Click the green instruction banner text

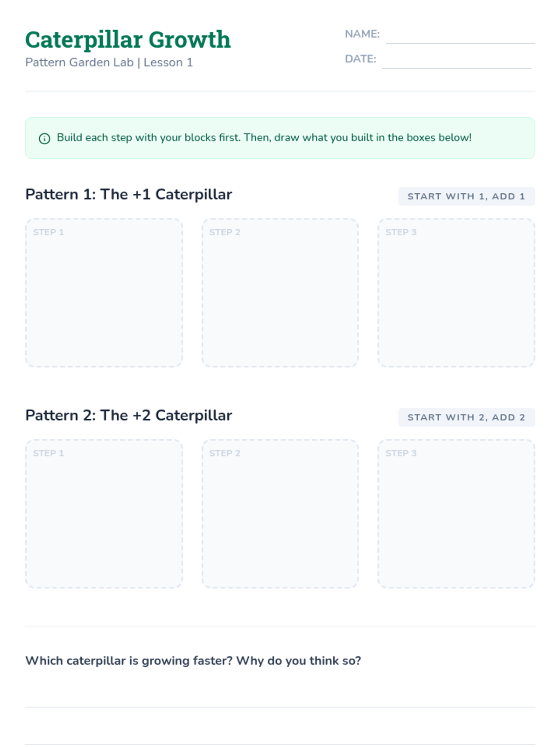tap(264, 138)
